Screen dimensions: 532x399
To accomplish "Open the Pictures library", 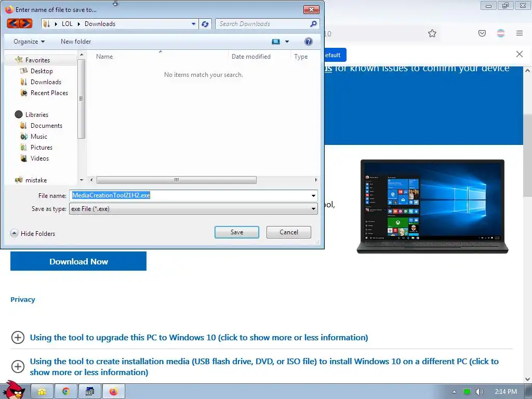I will (x=42, y=147).
